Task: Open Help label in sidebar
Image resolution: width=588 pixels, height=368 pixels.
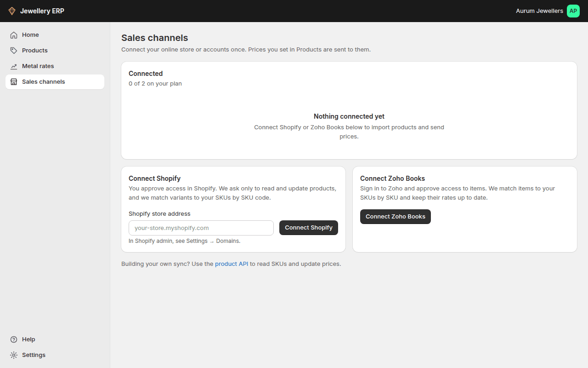Action: pyautogui.click(x=28, y=339)
